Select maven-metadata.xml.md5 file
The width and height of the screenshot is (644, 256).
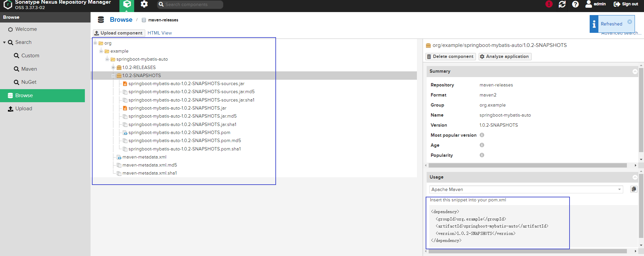[150, 165]
